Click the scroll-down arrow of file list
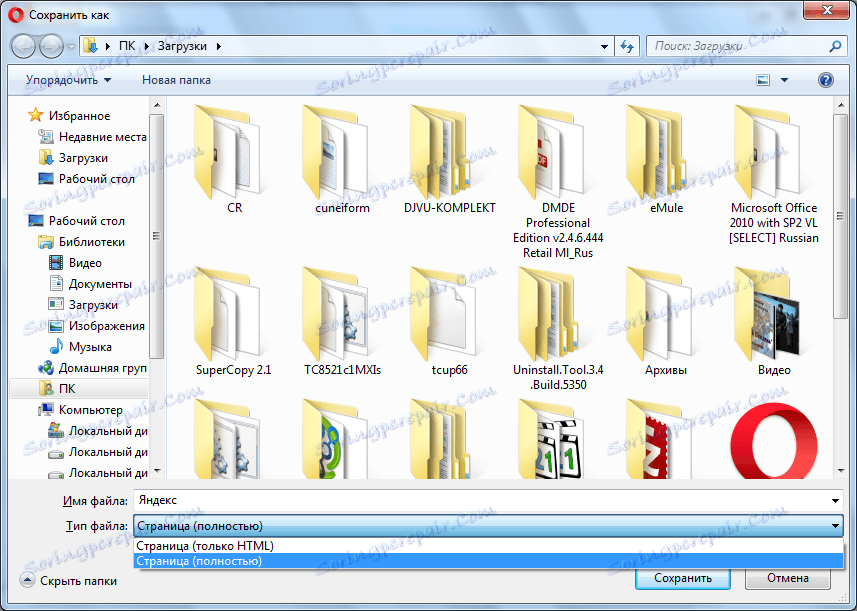The image size is (857, 611). (x=840, y=472)
